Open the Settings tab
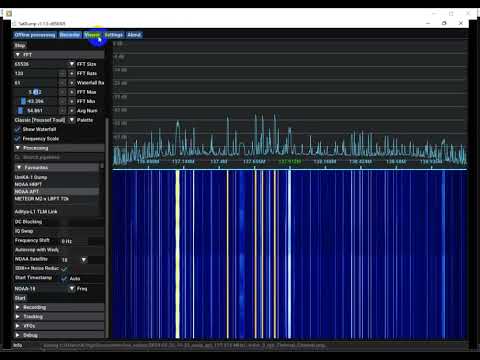The image size is (480, 360). click(x=114, y=35)
